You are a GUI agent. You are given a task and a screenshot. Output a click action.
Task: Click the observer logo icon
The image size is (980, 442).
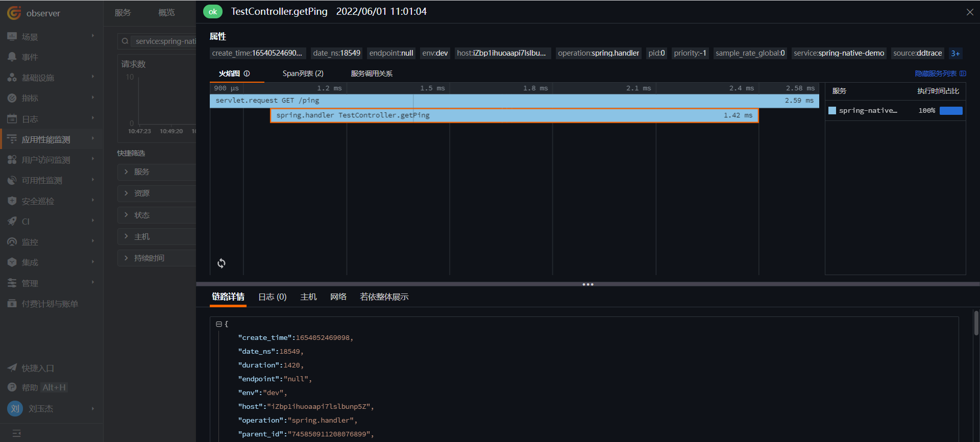point(14,13)
